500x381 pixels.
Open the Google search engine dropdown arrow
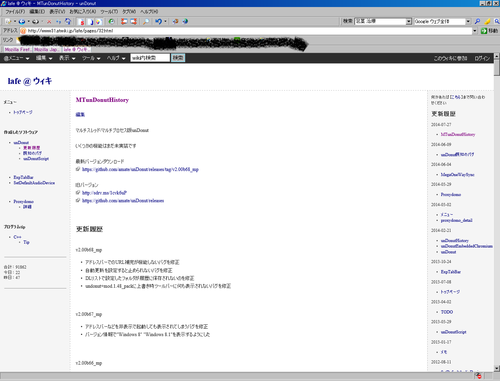[468, 21]
